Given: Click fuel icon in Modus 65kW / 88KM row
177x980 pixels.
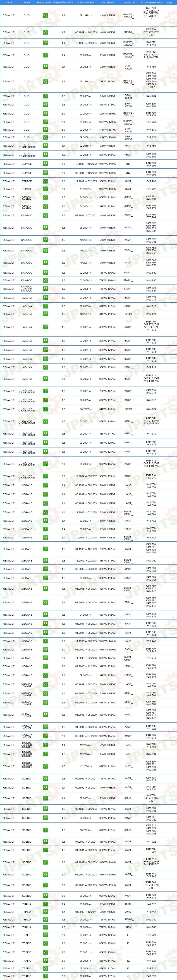Looking at the screenshot, I should [x=45, y=754].
